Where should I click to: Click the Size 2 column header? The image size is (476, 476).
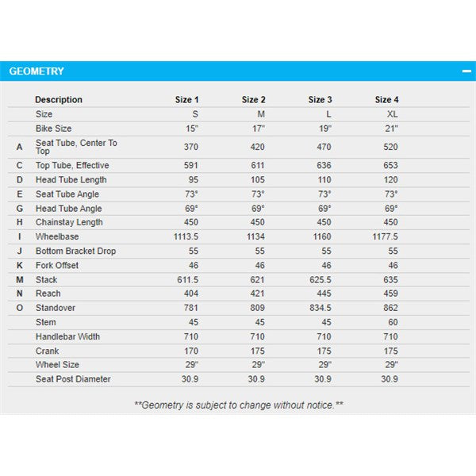click(x=253, y=100)
